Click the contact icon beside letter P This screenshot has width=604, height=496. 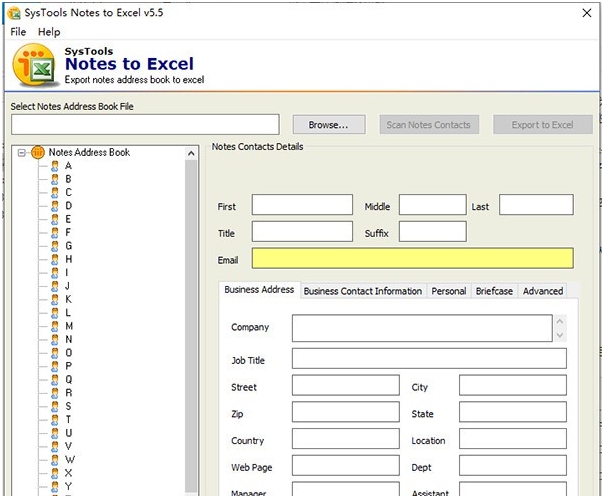tap(55, 367)
